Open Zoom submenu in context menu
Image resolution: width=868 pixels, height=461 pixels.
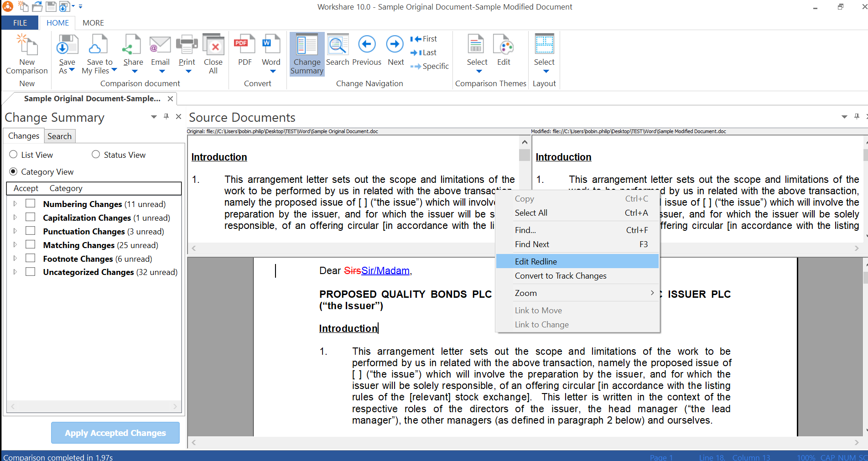(x=577, y=293)
